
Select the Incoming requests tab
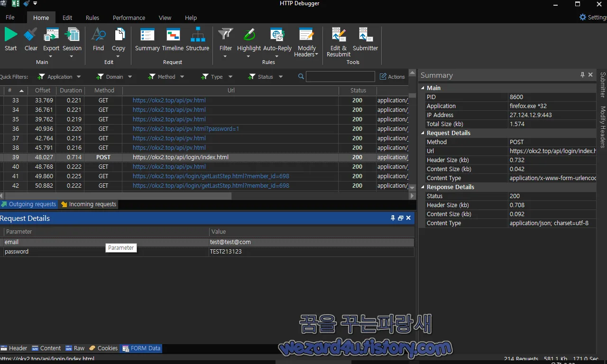(89, 204)
